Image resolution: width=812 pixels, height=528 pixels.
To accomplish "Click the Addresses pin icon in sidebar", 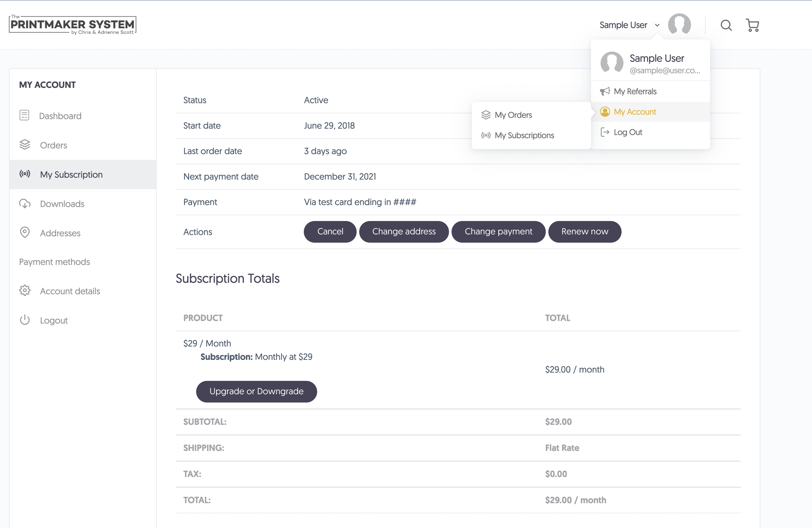I will coord(25,232).
